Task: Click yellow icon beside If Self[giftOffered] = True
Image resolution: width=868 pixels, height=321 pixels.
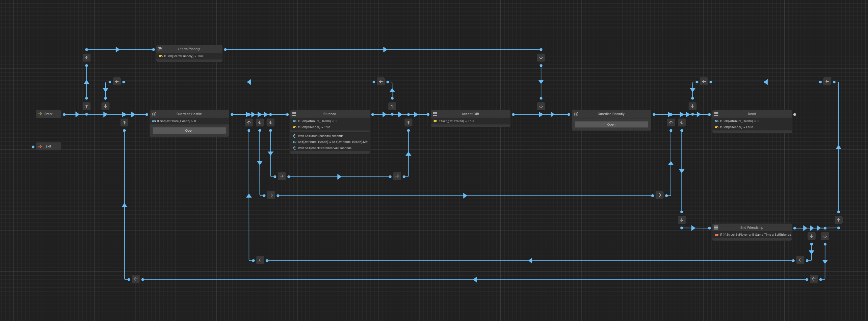Action: tap(435, 121)
